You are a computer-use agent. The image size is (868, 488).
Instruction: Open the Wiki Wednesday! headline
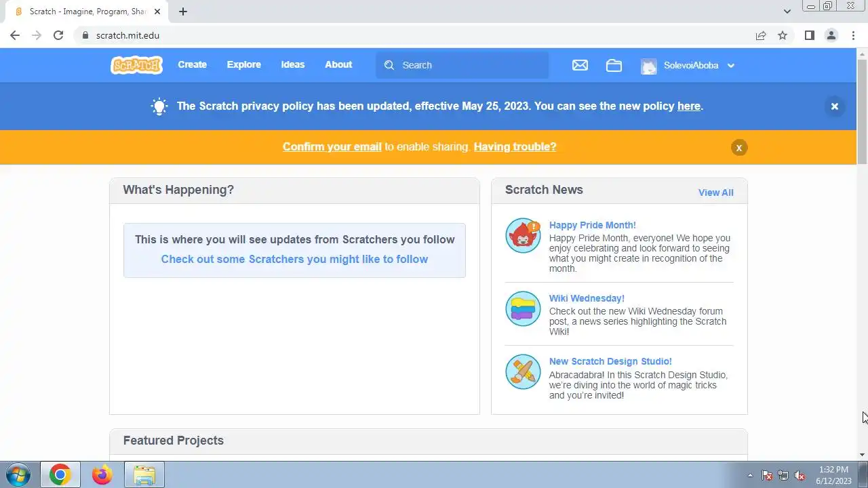587,298
